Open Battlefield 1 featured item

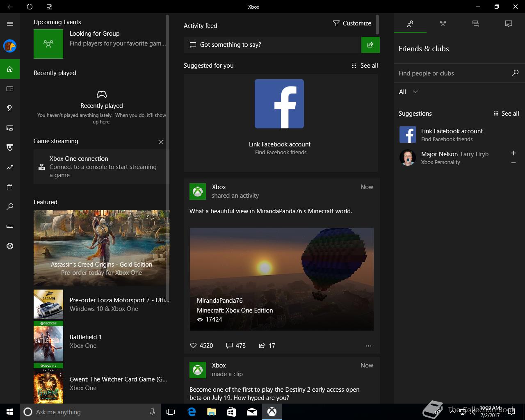click(x=101, y=341)
